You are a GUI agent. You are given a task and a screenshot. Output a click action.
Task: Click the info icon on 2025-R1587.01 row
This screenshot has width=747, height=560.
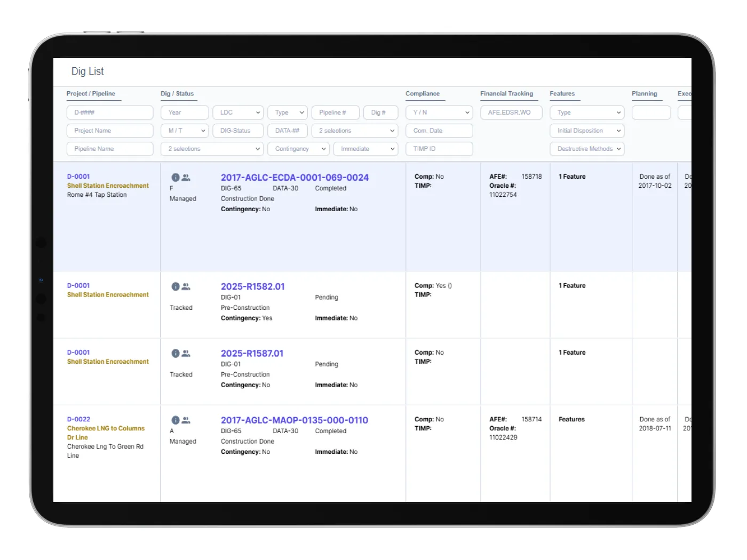click(176, 353)
